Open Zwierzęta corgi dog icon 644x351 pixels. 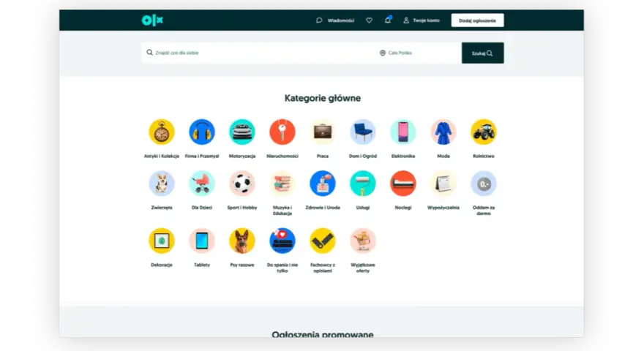[162, 184]
